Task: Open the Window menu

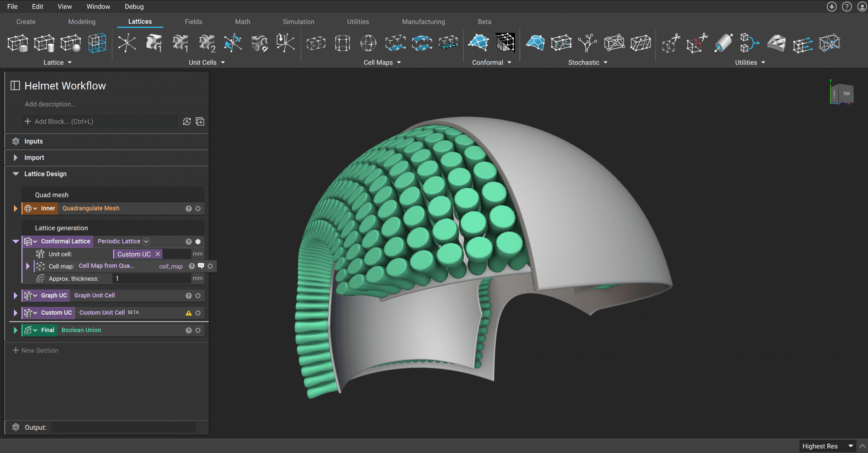Action: tap(98, 7)
